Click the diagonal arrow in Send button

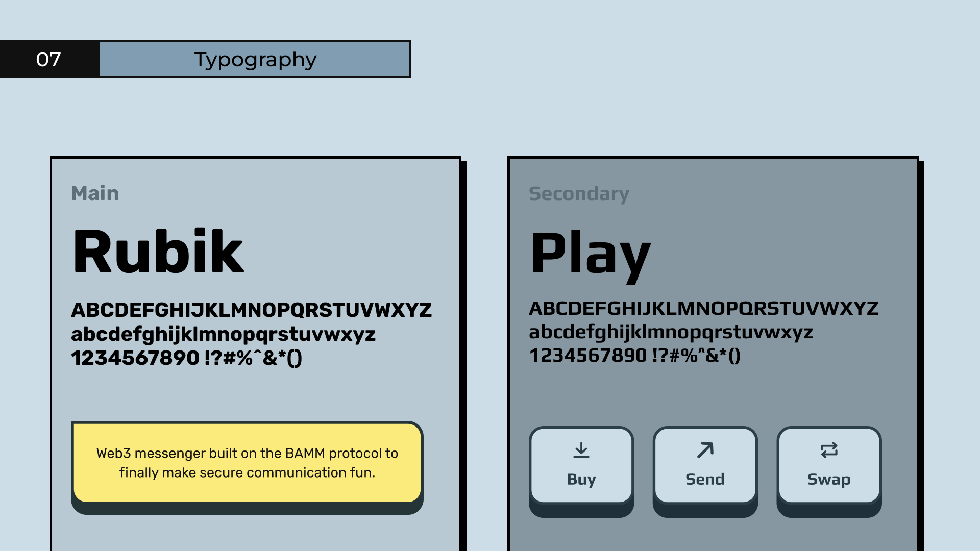pos(704,450)
